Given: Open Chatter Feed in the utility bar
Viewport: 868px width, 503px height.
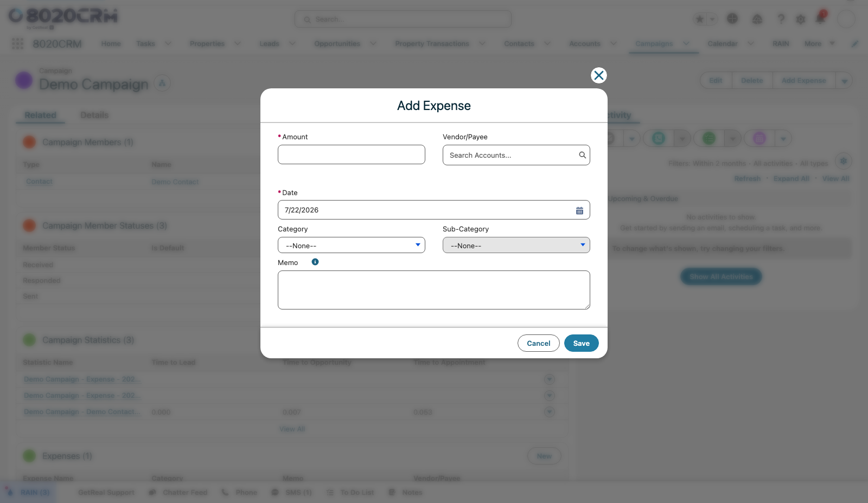Looking at the screenshot, I should (178, 492).
